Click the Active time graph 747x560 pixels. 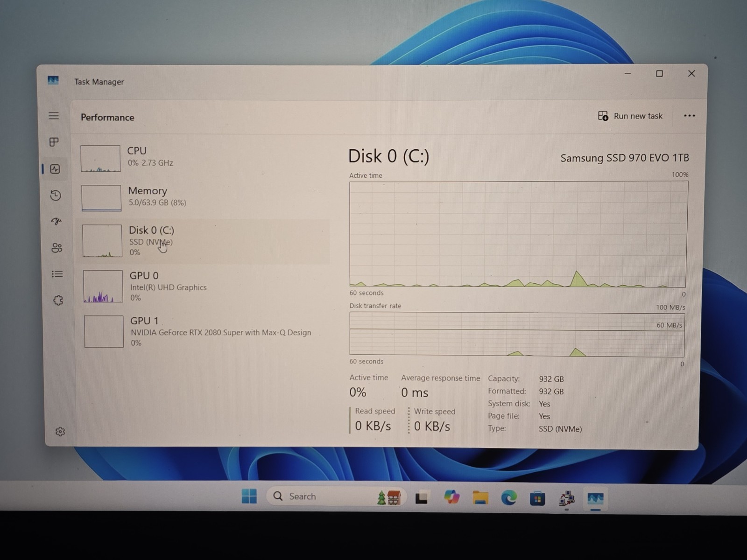tap(518, 234)
